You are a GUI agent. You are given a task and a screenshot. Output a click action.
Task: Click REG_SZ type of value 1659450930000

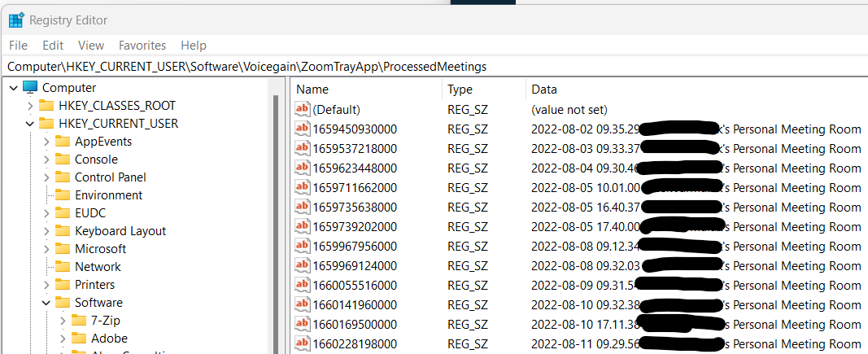pos(467,129)
